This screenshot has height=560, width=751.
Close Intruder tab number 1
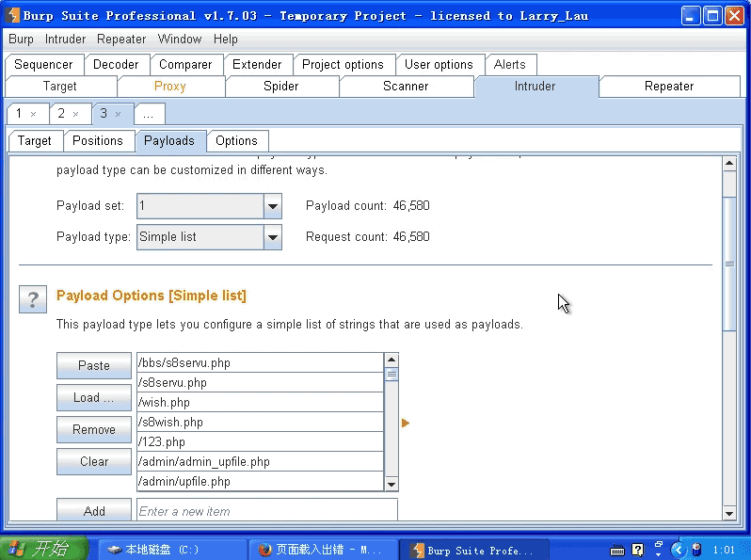pyautogui.click(x=33, y=114)
